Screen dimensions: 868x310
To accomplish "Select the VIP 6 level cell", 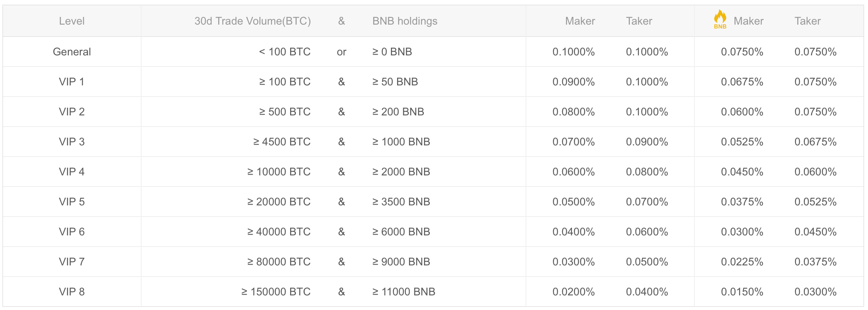I will tap(72, 232).
